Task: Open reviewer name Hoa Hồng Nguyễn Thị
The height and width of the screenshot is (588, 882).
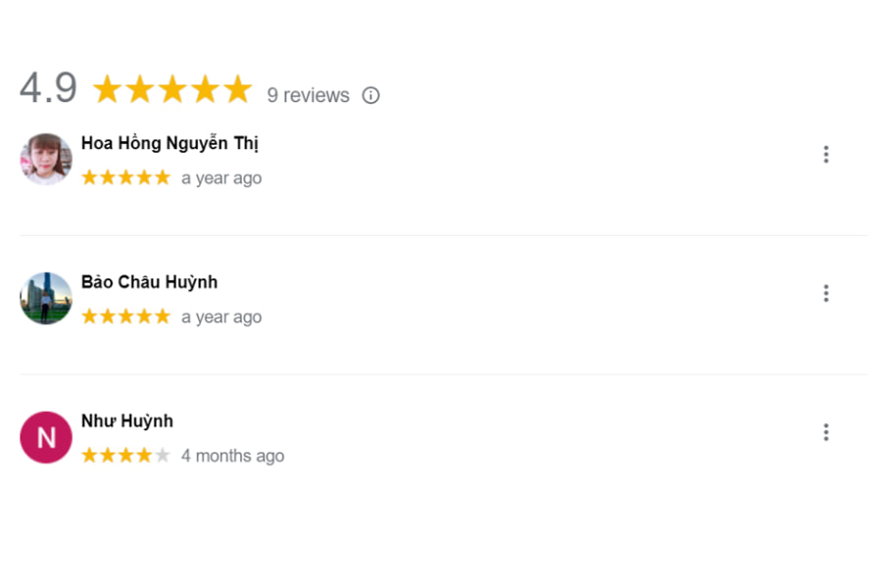Action: (x=170, y=143)
